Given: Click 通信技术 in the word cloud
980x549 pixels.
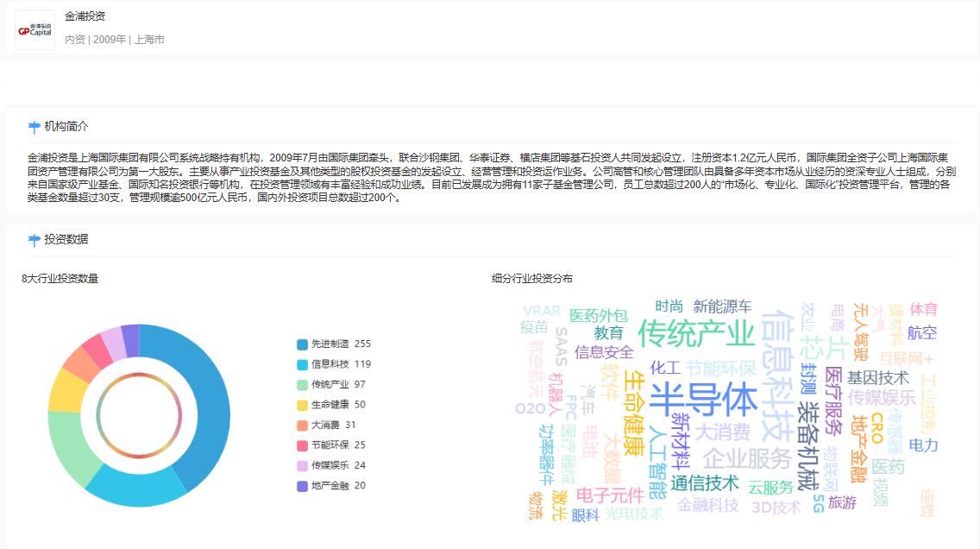Looking at the screenshot, I should (705, 483).
